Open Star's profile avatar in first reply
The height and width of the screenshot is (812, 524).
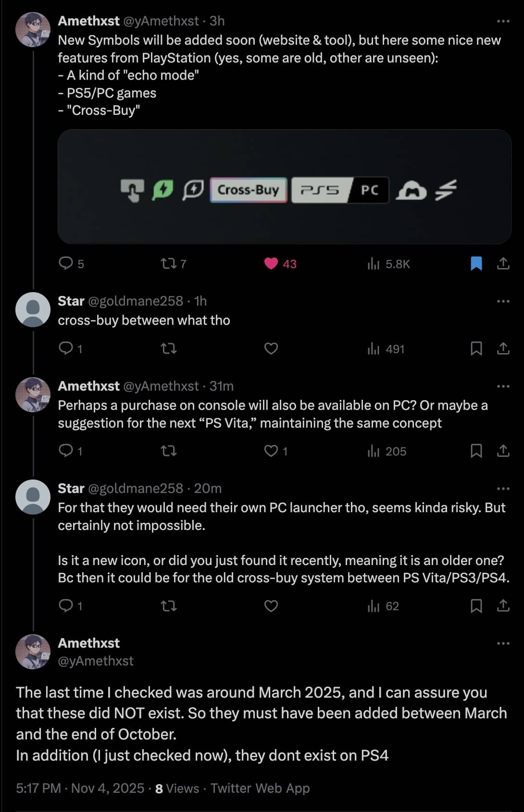click(x=33, y=309)
